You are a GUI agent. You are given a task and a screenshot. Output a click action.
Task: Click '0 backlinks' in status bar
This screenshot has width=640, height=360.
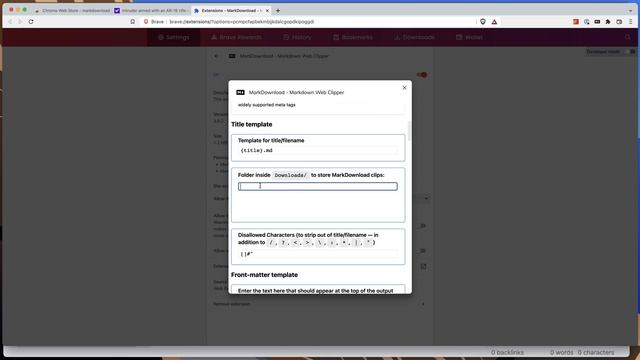[507, 352]
